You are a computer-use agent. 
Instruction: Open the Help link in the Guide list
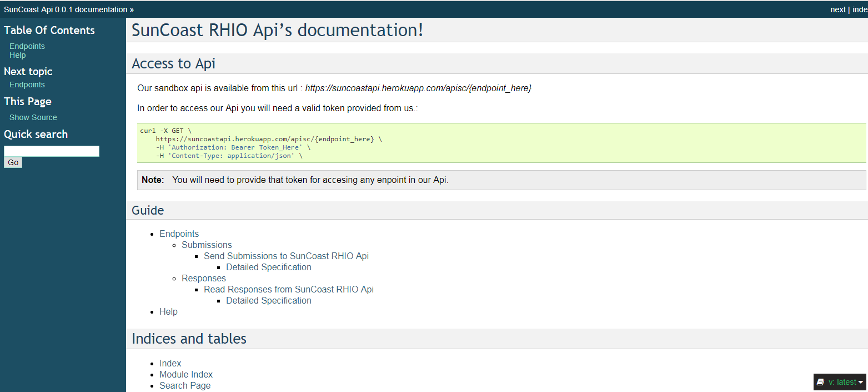[168, 312]
